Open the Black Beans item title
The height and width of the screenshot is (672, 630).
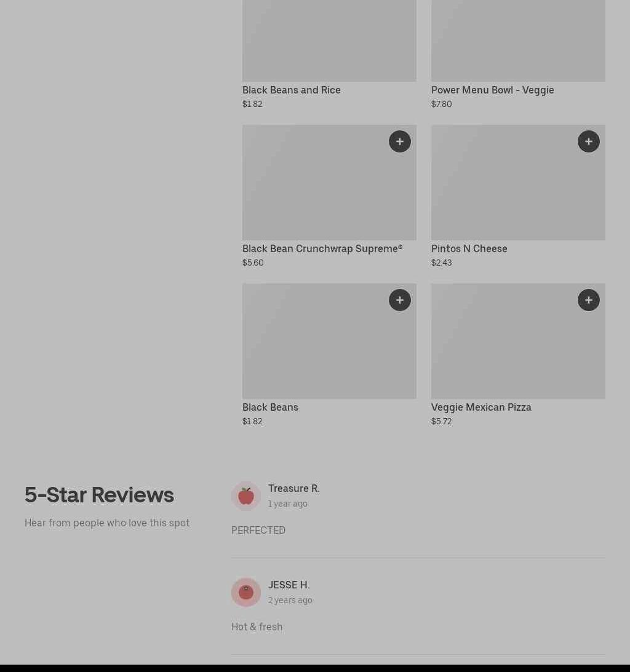(270, 407)
